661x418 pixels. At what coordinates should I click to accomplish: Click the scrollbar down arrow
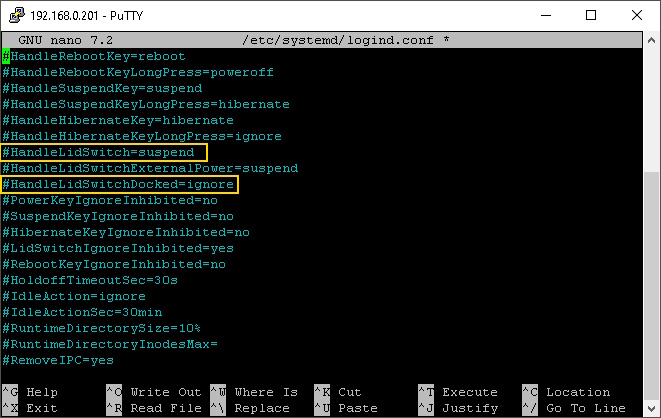[x=650, y=408]
